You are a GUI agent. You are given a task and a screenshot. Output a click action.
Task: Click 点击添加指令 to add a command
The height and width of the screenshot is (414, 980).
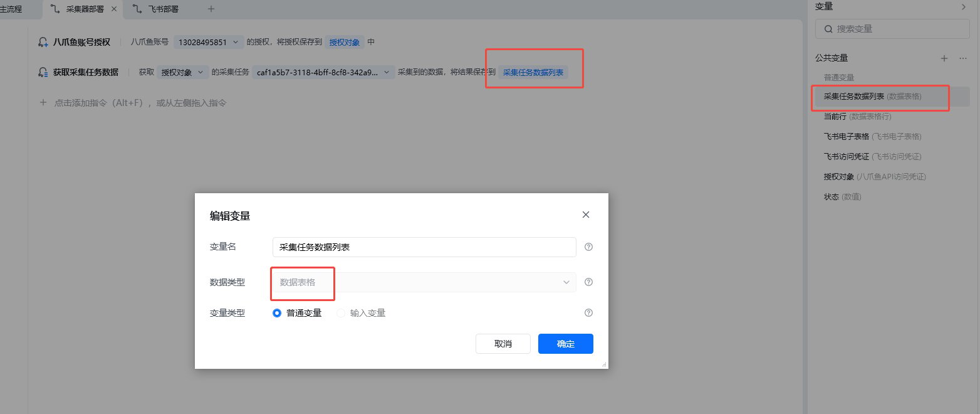click(x=132, y=102)
